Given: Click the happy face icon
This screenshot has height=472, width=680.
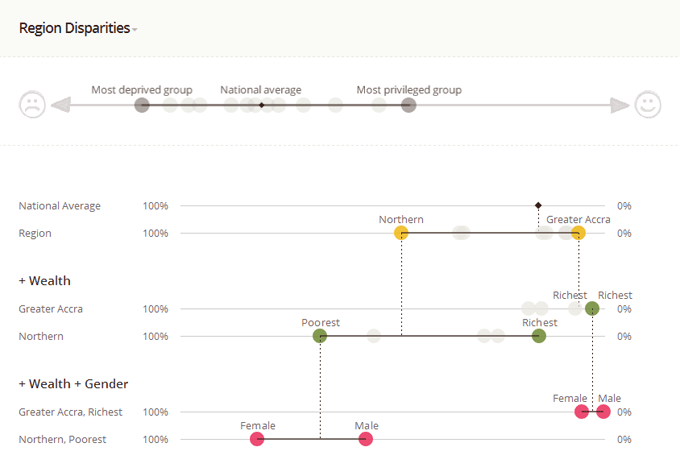Looking at the screenshot, I should click(648, 104).
